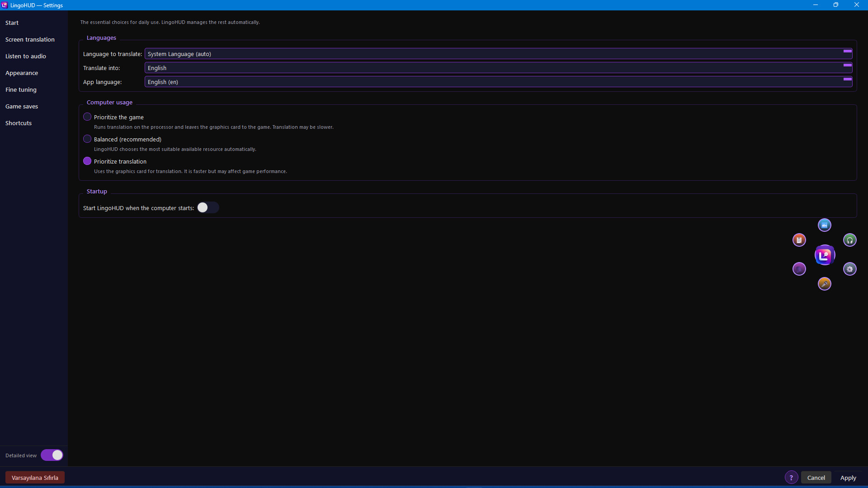Open the Translate into dropdown
868x488 pixels.
coord(498,68)
